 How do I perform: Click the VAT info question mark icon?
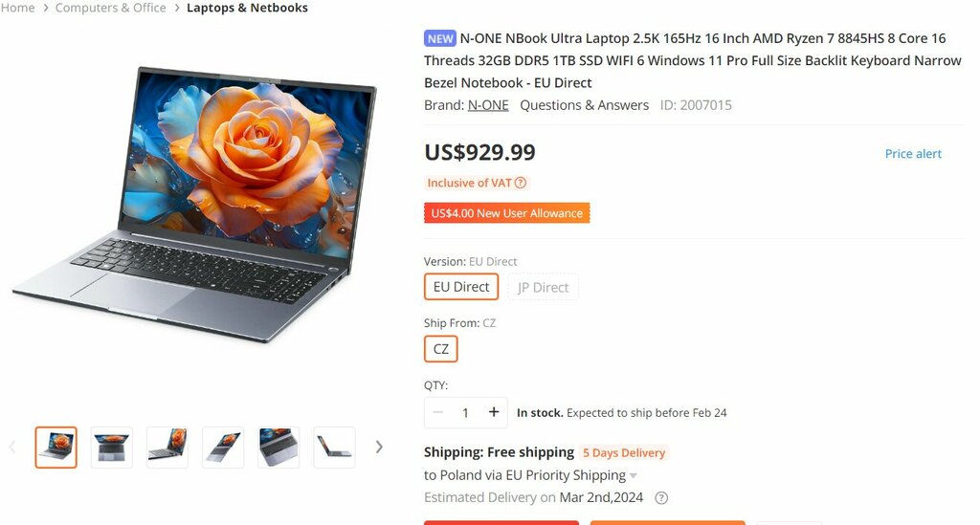point(520,183)
